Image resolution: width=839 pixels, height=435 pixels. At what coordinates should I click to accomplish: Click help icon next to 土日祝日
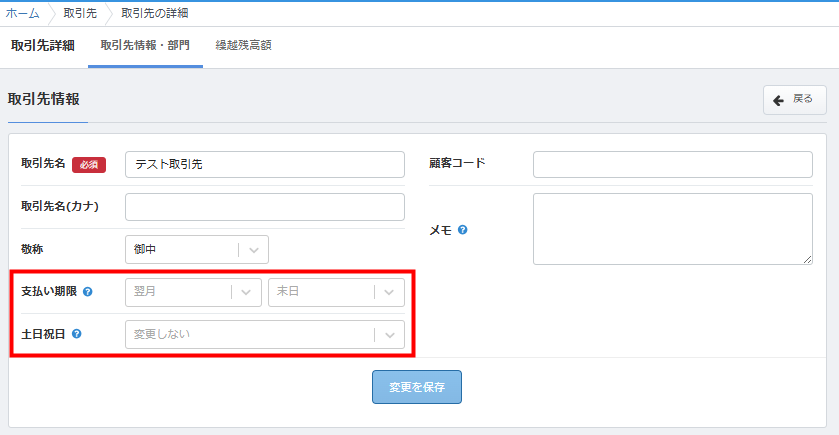(76, 334)
